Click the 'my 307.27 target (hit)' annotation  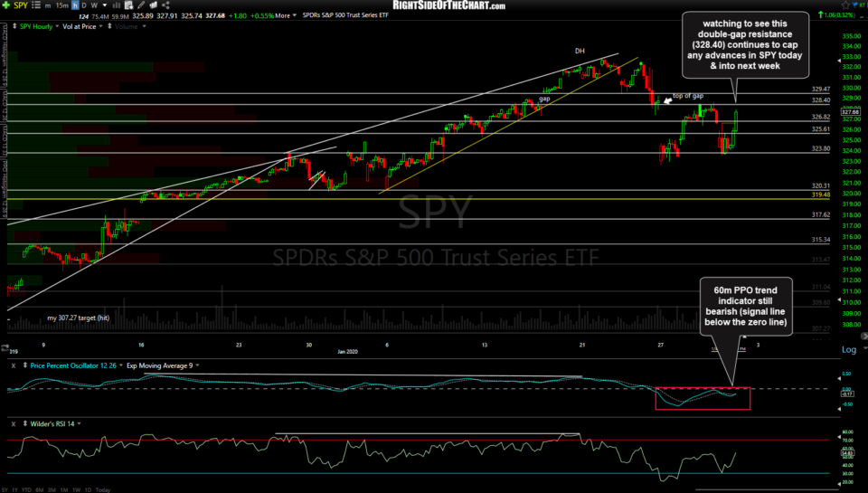[x=78, y=318]
